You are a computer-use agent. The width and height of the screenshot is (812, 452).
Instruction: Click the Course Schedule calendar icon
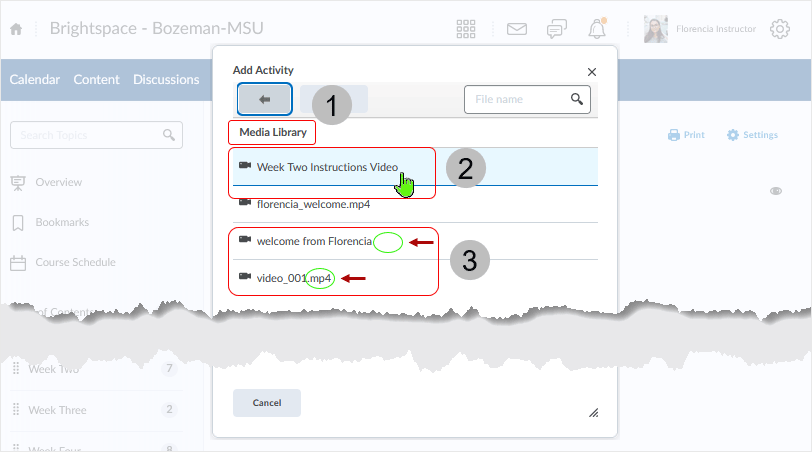pyautogui.click(x=18, y=263)
